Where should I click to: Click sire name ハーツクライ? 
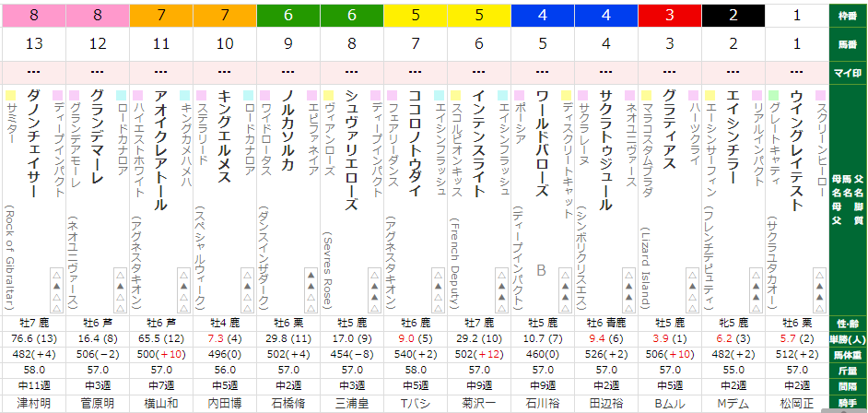pyautogui.click(x=693, y=136)
